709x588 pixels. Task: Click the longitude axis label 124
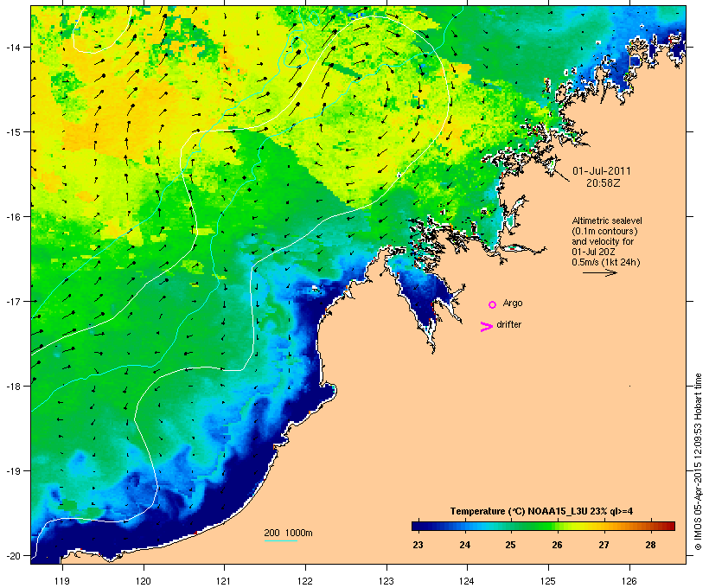(x=467, y=581)
